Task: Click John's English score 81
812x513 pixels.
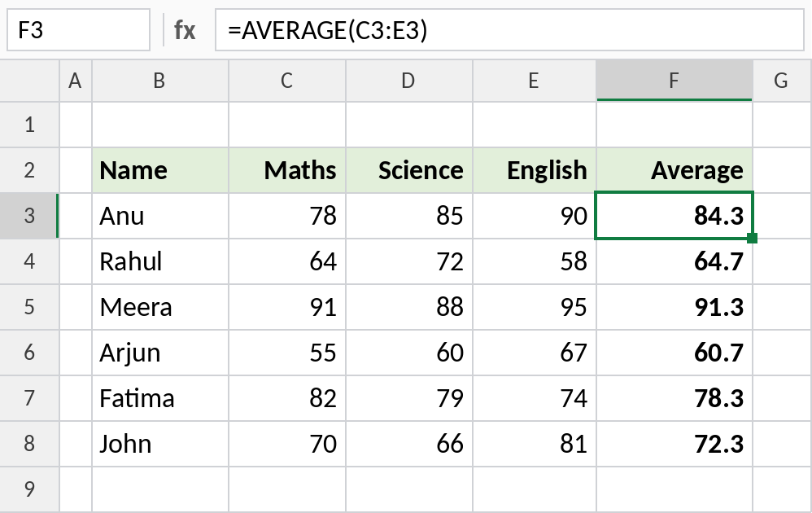Action: pyautogui.click(x=535, y=444)
